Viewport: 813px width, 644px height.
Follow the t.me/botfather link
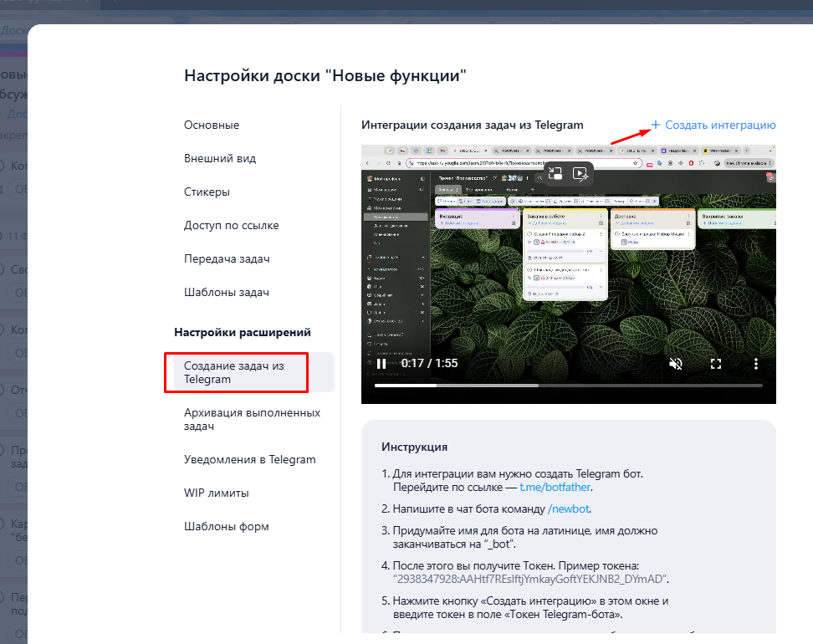point(555,488)
